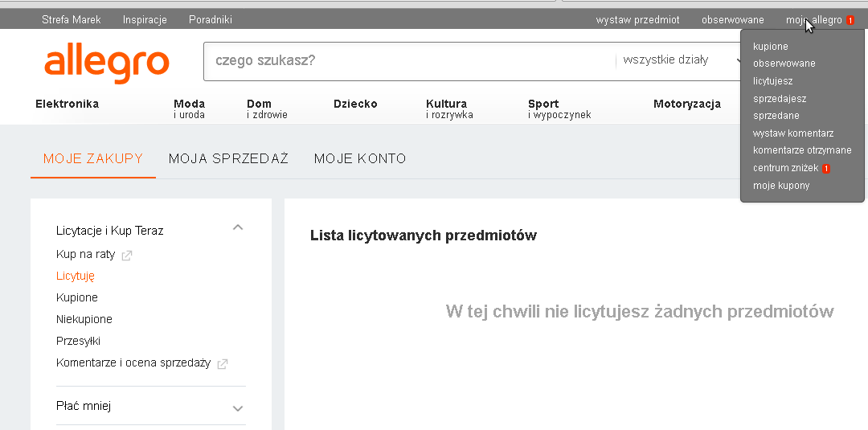The height and width of the screenshot is (430, 868).
Task: Choose licytujesz from the dropdown menu
Action: tap(773, 81)
